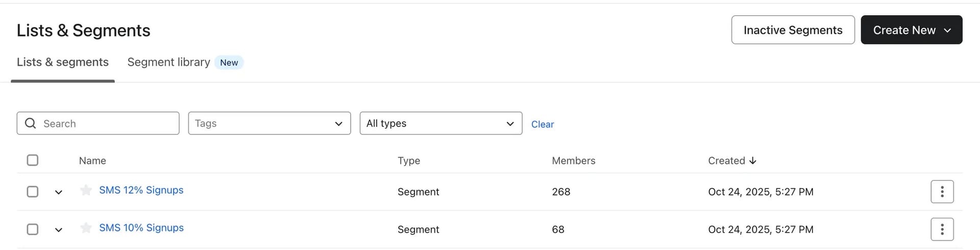Open the three-dot menu for SMS 10% Signups
980x250 pixels.
click(x=942, y=230)
